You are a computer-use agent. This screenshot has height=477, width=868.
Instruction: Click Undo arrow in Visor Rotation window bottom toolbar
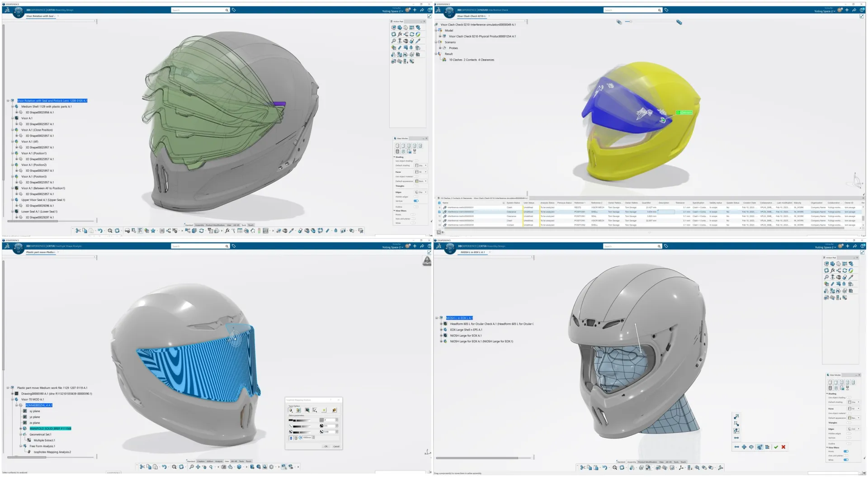pos(100,231)
